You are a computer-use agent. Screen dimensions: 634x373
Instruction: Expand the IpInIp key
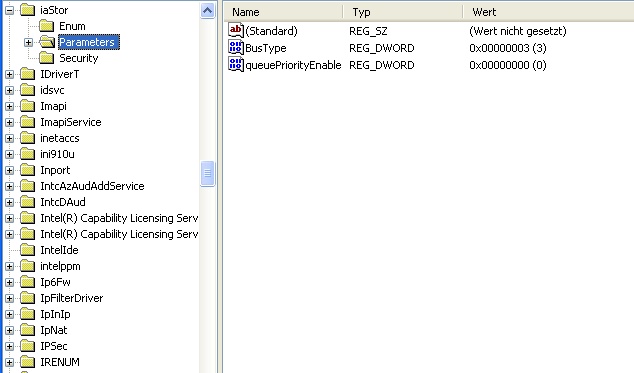point(9,314)
